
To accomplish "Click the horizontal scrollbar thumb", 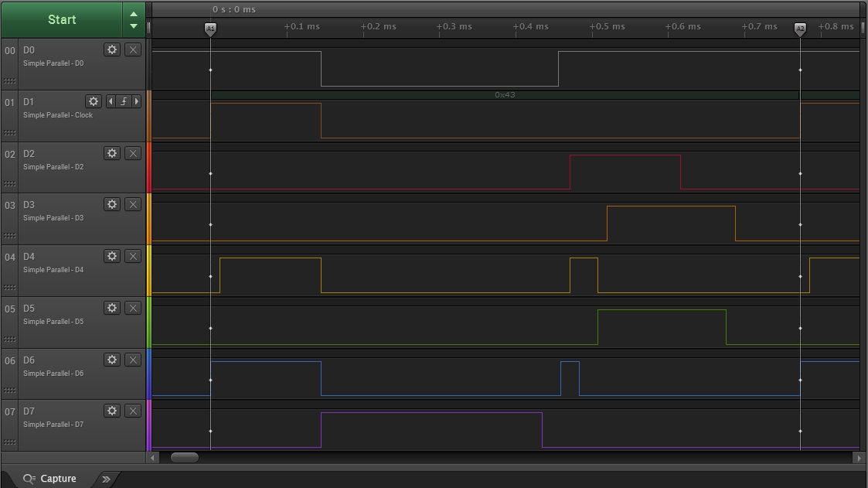I will tap(184, 458).
